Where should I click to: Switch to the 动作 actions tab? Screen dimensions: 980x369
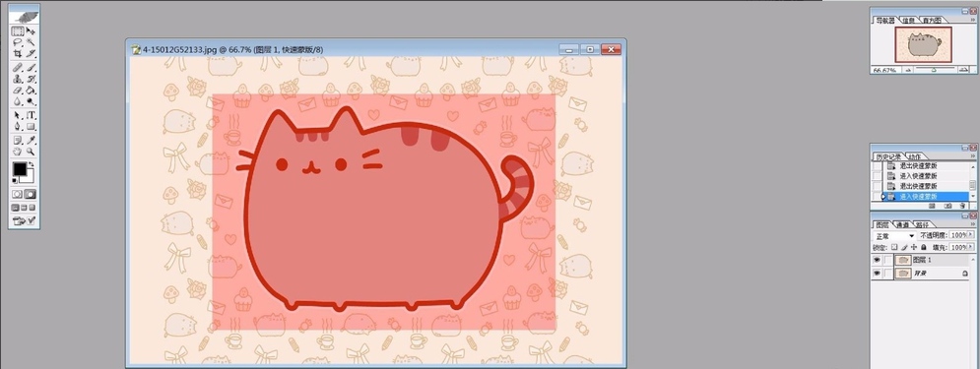[x=914, y=156]
